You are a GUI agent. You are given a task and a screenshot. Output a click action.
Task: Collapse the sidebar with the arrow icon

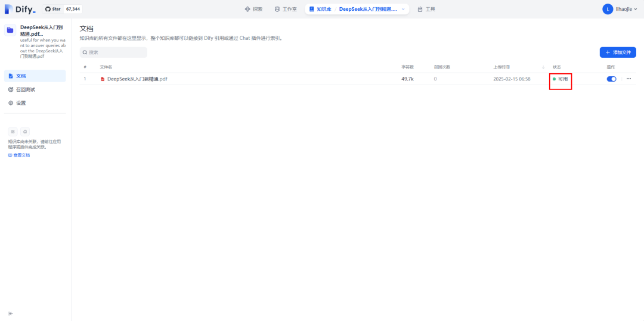11,314
